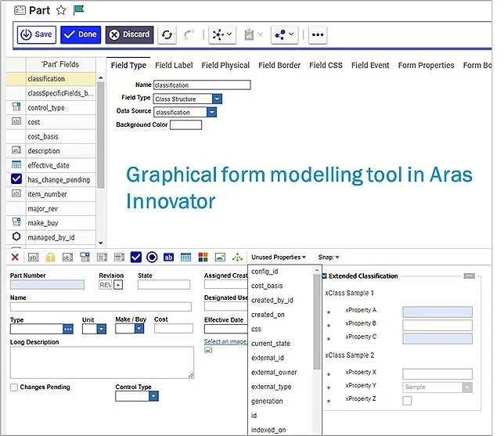Click the Save button

tap(36, 34)
